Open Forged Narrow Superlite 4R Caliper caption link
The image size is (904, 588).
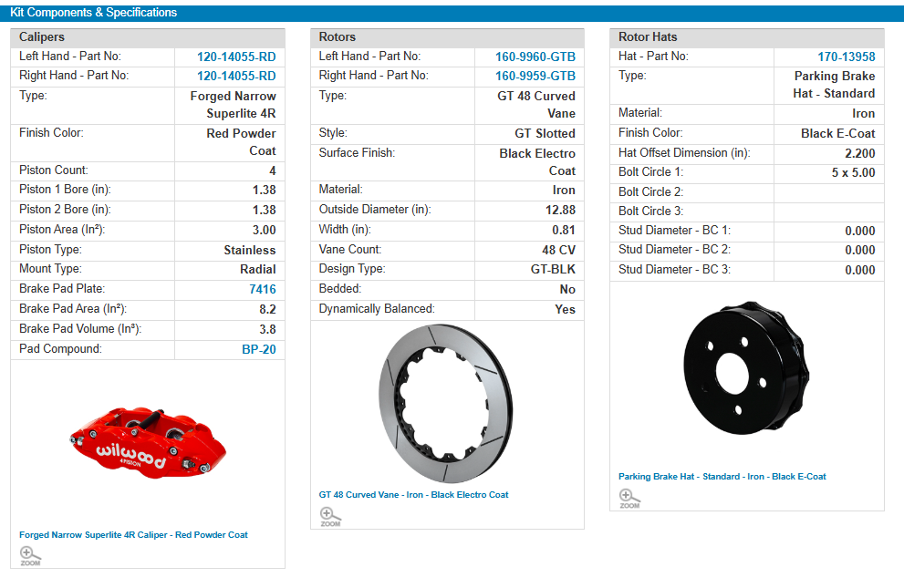(133, 535)
